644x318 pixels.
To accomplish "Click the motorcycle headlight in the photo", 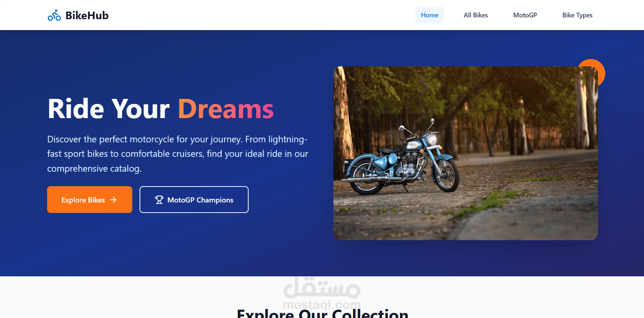I will 431,139.
